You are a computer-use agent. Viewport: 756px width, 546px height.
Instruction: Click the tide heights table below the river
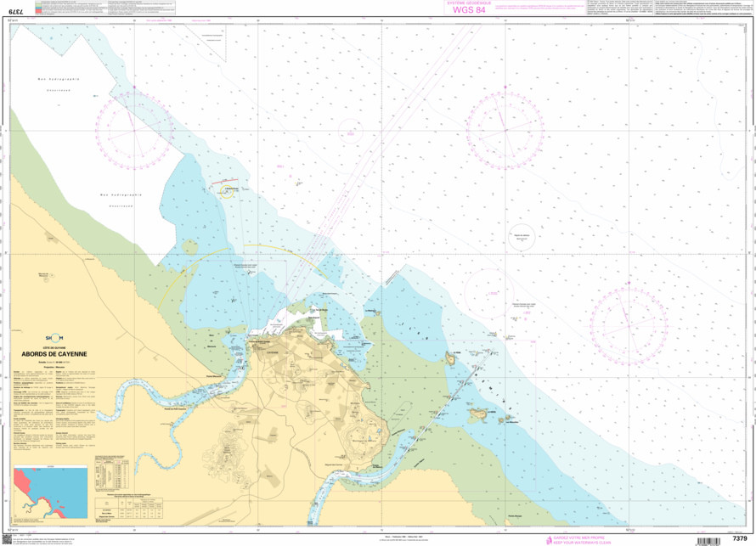[x=129, y=509]
